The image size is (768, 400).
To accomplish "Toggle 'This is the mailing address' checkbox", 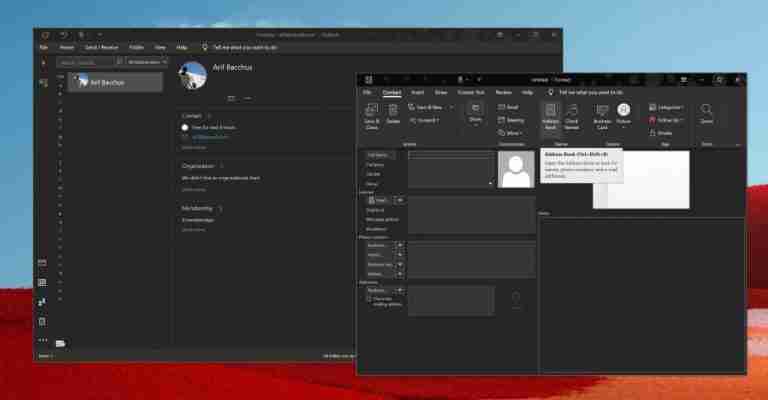I will pos(369,298).
